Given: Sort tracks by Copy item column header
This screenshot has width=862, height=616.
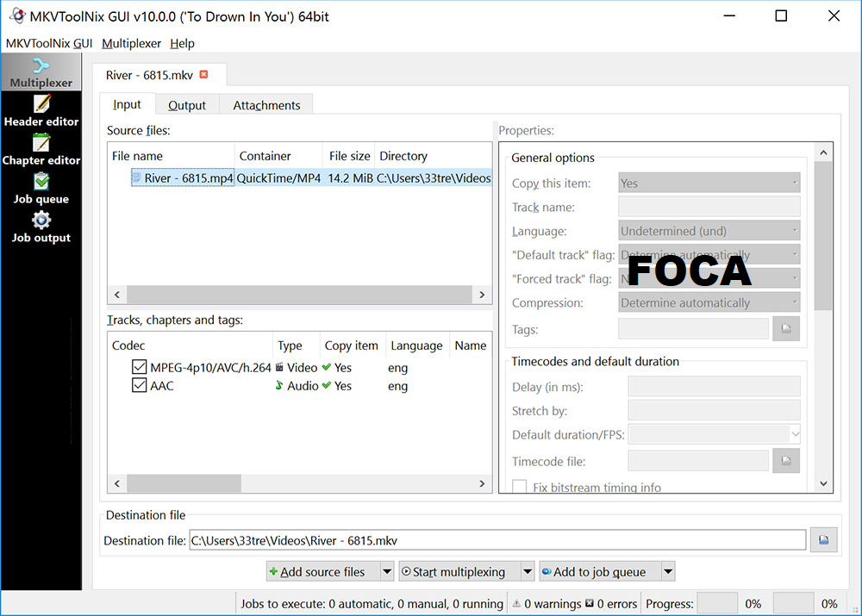Looking at the screenshot, I should (353, 345).
